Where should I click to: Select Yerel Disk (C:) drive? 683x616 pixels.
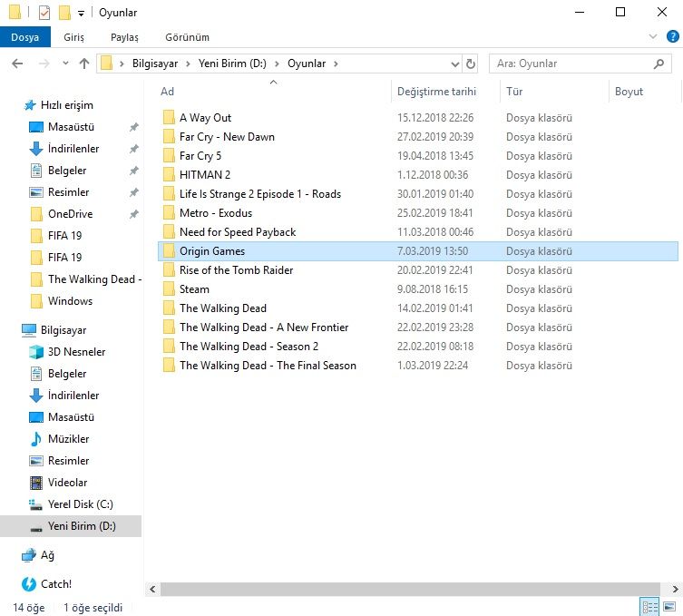(80, 504)
